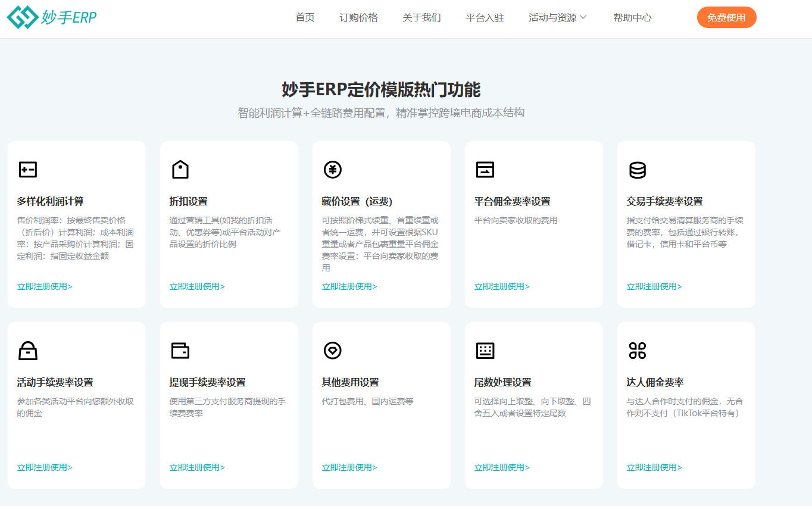Click the 达人佣金费率 four-circles icon
This screenshot has width=812, height=506.
click(x=638, y=351)
